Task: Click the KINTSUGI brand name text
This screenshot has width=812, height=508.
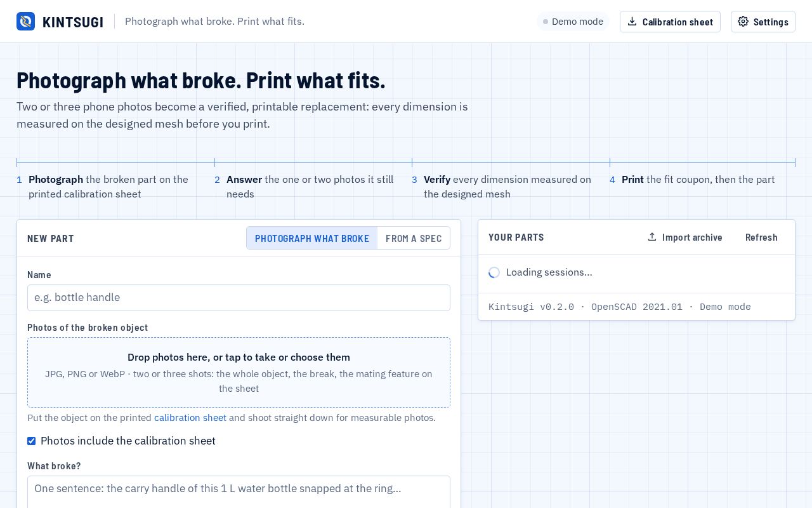Action: pos(73,22)
